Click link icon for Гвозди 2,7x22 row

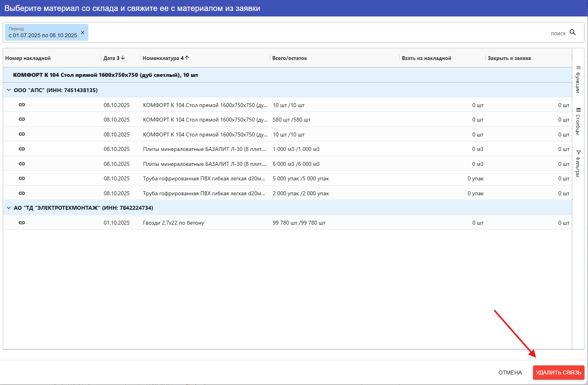(22, 223)
